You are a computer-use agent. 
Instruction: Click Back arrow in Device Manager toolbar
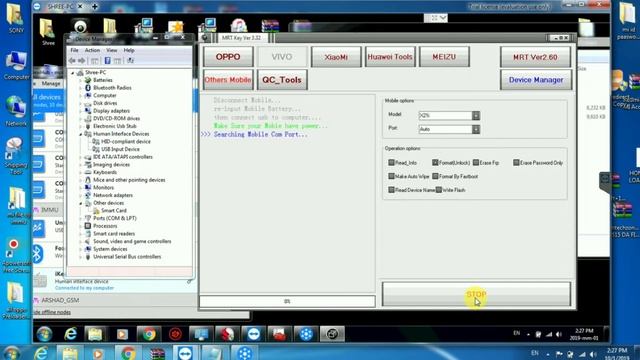pos(72,61)
